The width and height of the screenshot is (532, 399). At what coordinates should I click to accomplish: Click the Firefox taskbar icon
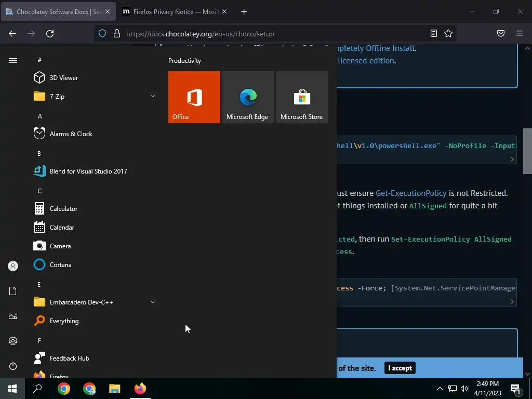click(140, 389)
